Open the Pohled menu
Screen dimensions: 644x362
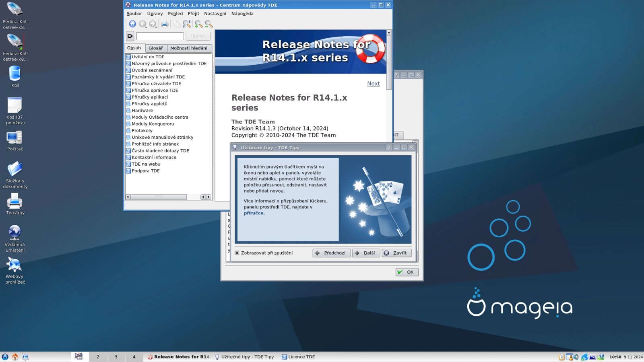pyautogui.click(x=175, y=14)
